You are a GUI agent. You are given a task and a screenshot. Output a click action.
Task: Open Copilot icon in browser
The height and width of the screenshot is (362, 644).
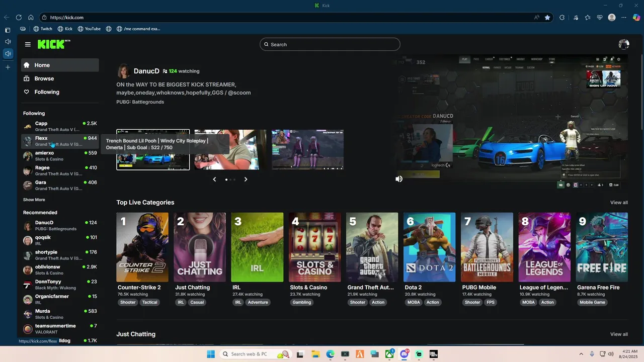point(636,17)
